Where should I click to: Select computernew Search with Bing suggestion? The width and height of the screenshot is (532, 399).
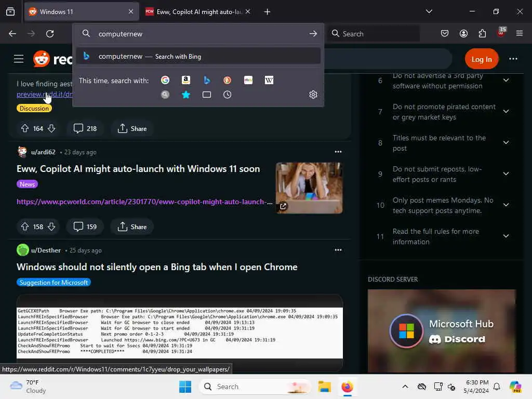tap(198, 56)
